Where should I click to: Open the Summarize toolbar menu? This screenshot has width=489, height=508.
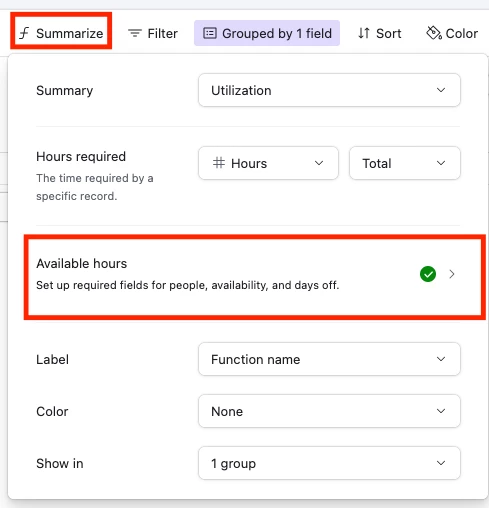61,33
